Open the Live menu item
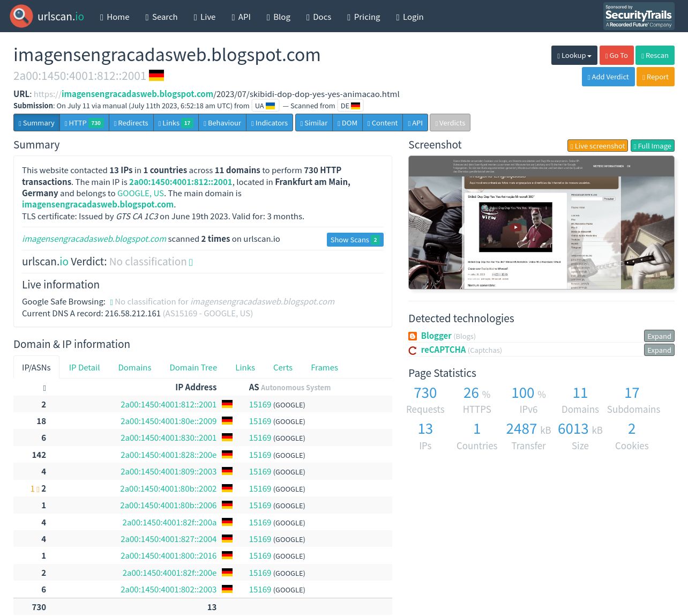Image resolution: width=688 pixels, height=616 pixels. [205, 17]
